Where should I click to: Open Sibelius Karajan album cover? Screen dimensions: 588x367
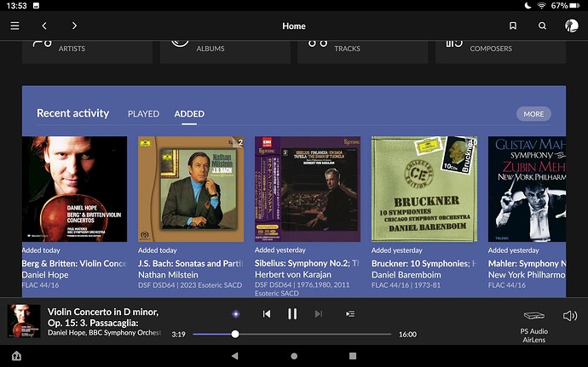click(x=308, y=189)
